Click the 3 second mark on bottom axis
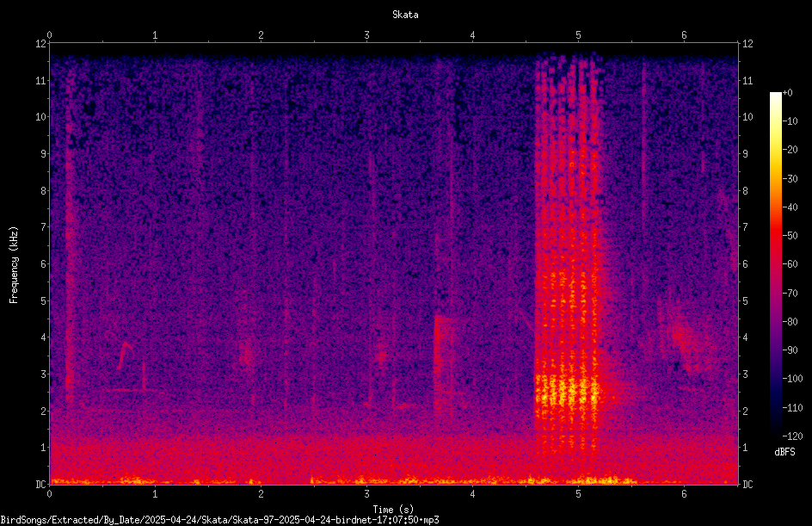This screenshot has width=812, height=526. [366, 494]
